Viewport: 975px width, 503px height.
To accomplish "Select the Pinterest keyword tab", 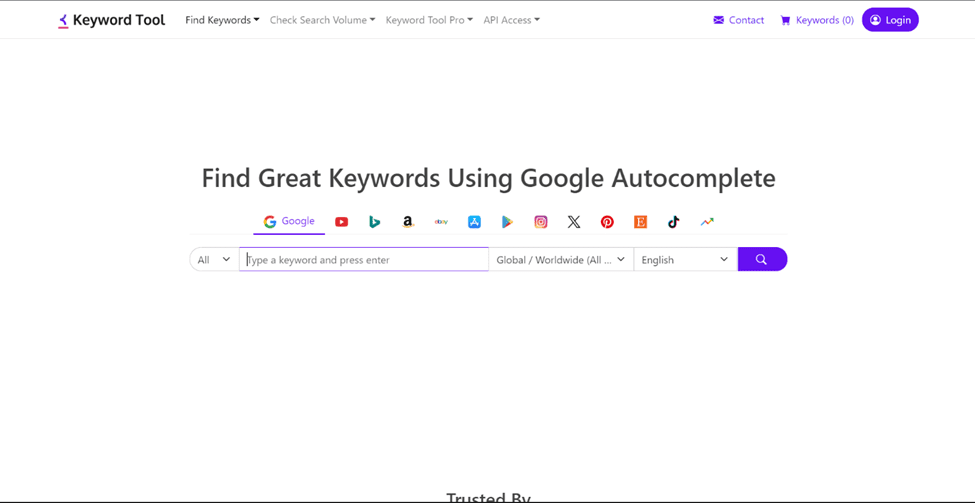I will (607, 222).
